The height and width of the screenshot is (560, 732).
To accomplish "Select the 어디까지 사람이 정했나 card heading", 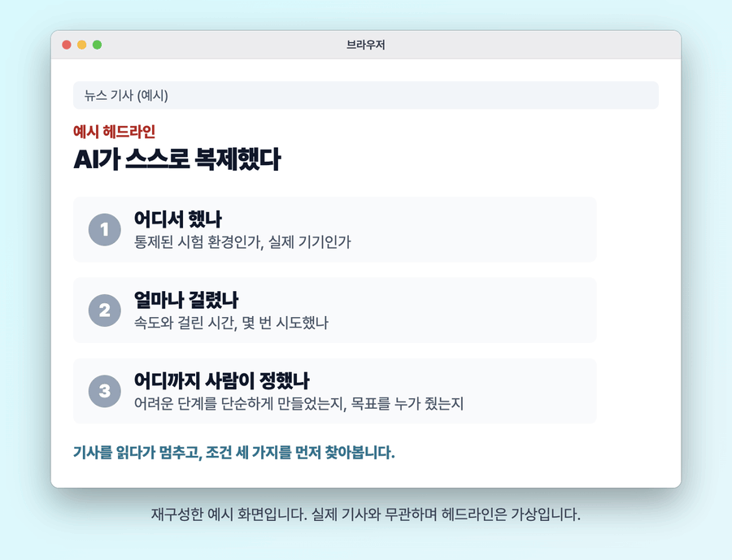I will (x=221, y=381).
